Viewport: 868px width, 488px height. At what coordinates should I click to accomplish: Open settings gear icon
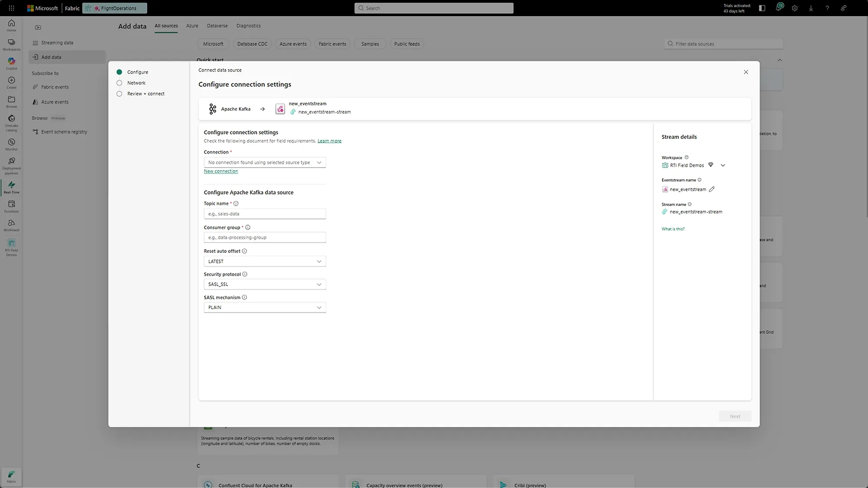tap(795, 8)
